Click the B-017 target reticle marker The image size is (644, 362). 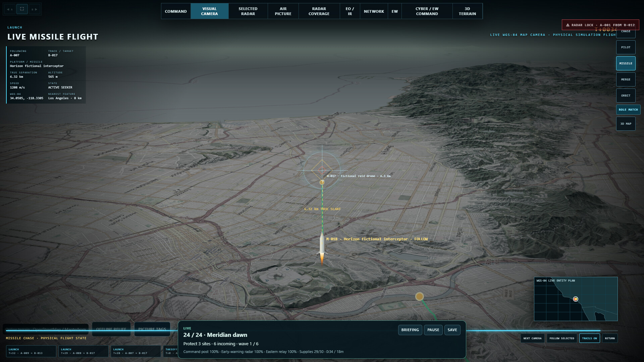[322, 170]
